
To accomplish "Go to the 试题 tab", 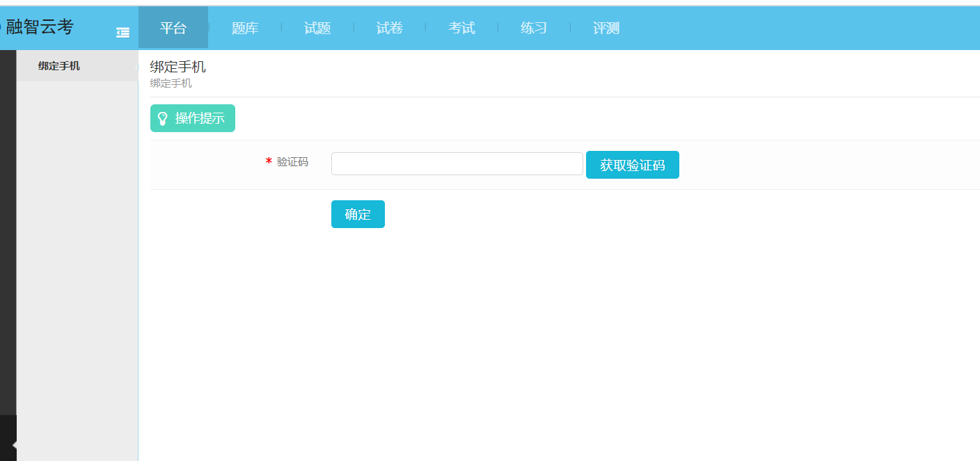I will pos(317,28).
